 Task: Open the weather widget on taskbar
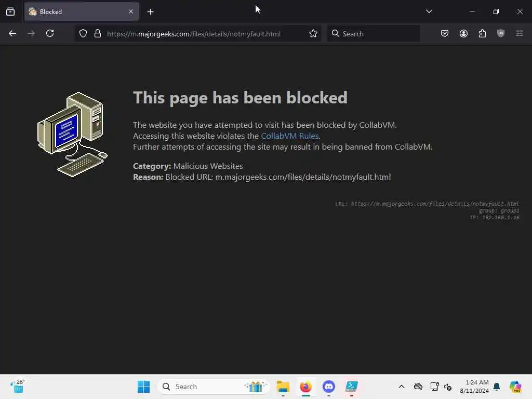tap(17, 387)
